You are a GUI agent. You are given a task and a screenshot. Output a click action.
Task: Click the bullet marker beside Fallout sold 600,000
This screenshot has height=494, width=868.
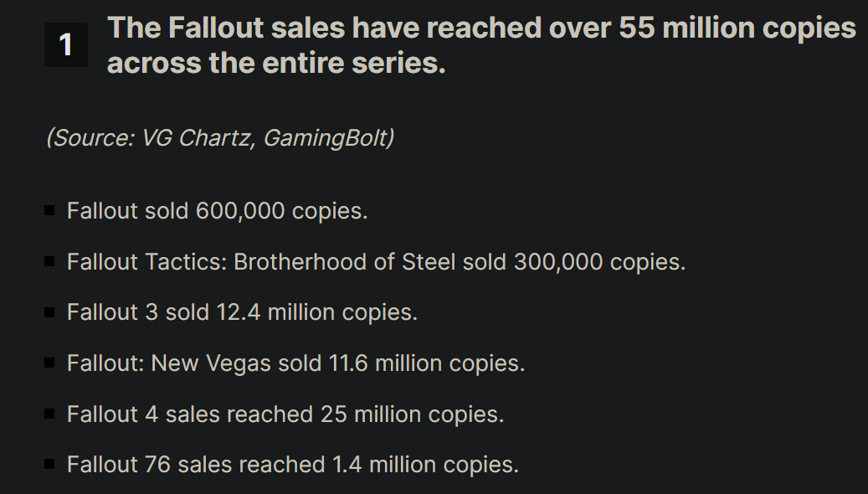tap(49, 211)
